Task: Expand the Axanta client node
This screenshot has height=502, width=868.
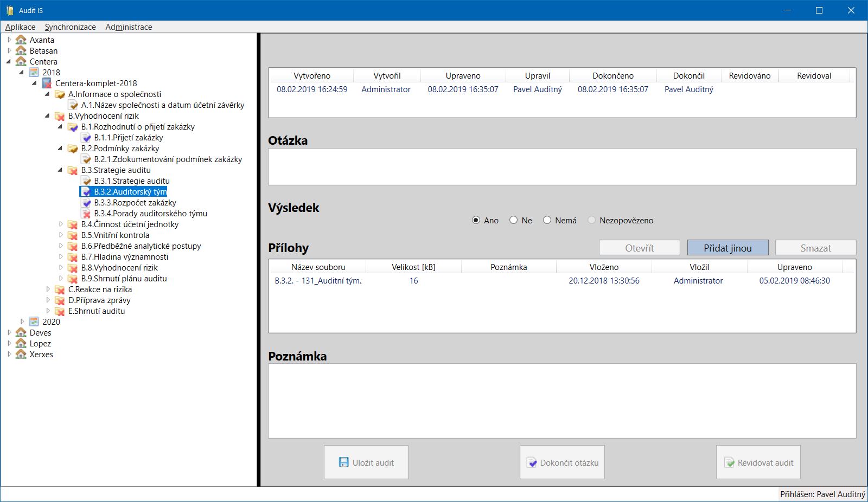Action: [x=9, y=40]
